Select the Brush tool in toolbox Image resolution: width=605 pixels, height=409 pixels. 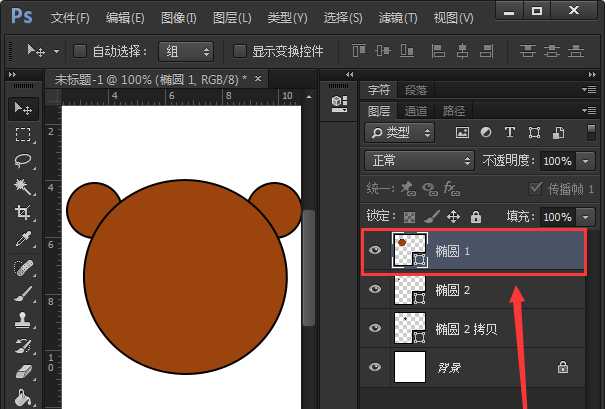(x=22, y=293)
